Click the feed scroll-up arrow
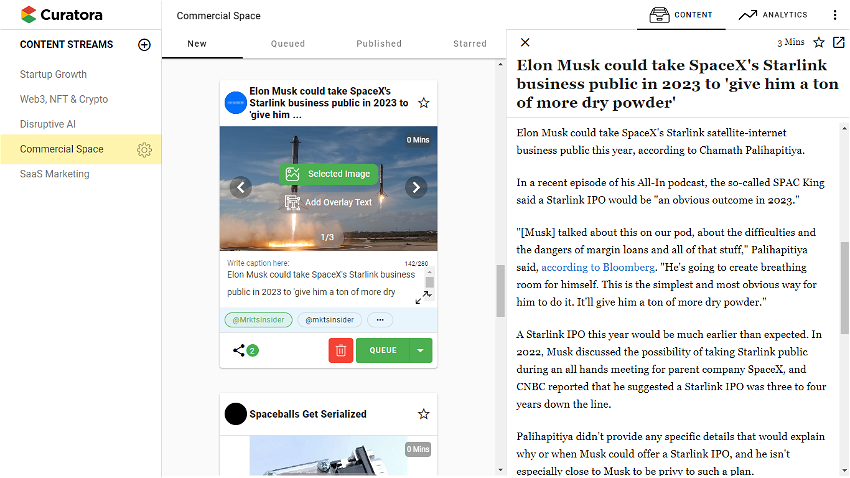Viewport: 850px width, 478px height. [x=500, y=64]
